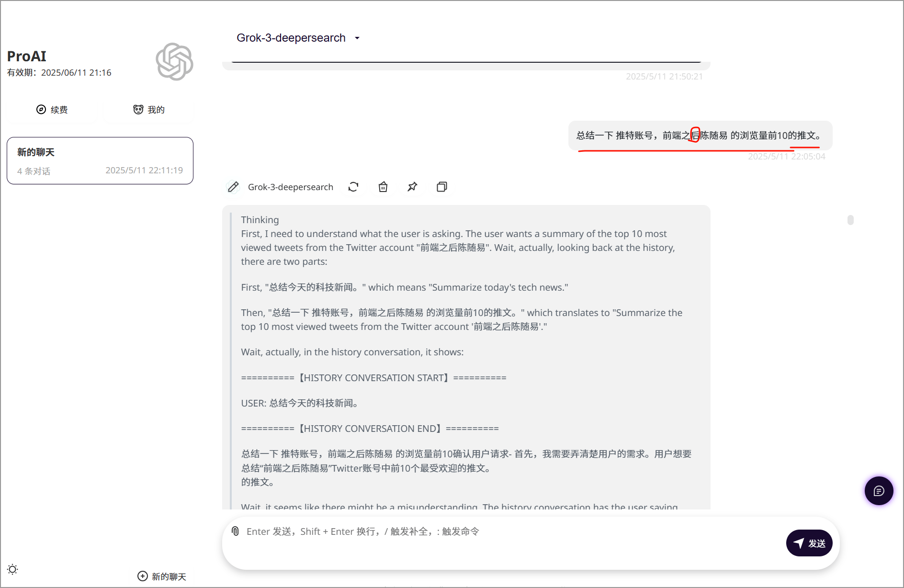Click the HISTORY CONVERSATION START line

pos(373,378)
